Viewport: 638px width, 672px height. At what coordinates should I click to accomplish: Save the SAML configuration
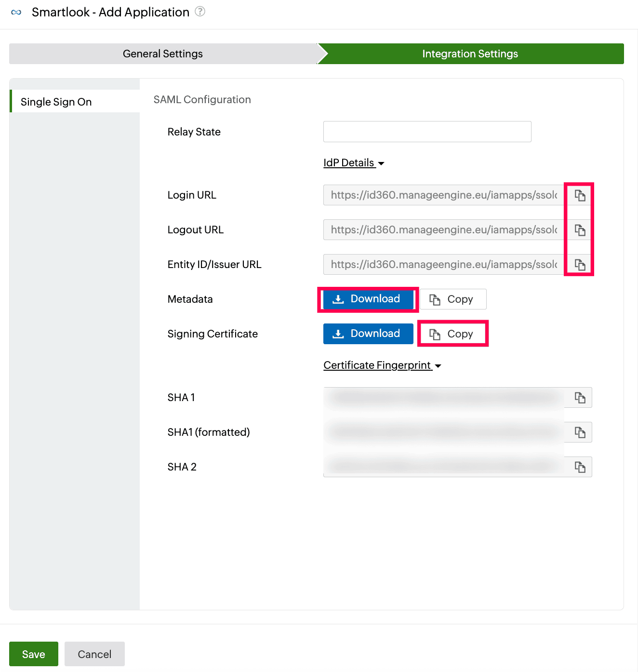pyautogui.click(x=33, y=654)
